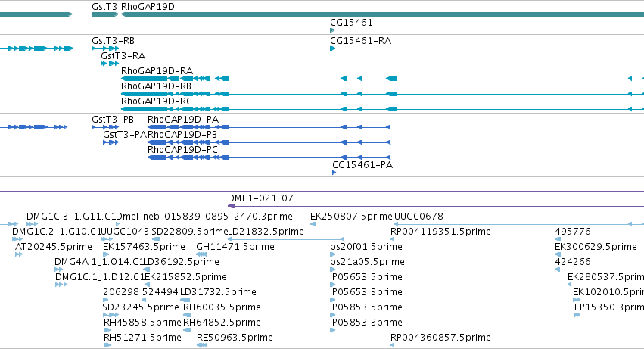
Task: Select the RhoGAP19D-RA transcript label
Action: pyautogui.click(x=157, y=71)
